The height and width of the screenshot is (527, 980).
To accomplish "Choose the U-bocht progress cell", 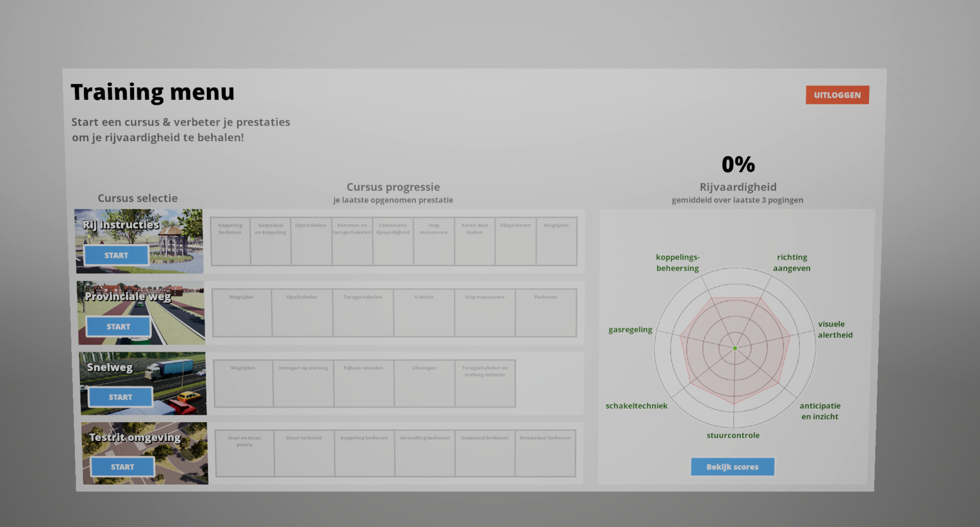I will 424,313.
